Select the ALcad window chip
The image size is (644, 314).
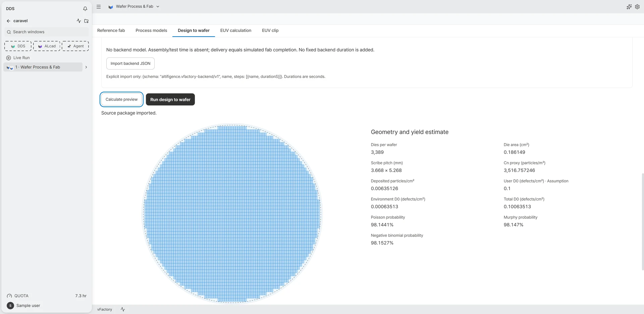(47, 46)
